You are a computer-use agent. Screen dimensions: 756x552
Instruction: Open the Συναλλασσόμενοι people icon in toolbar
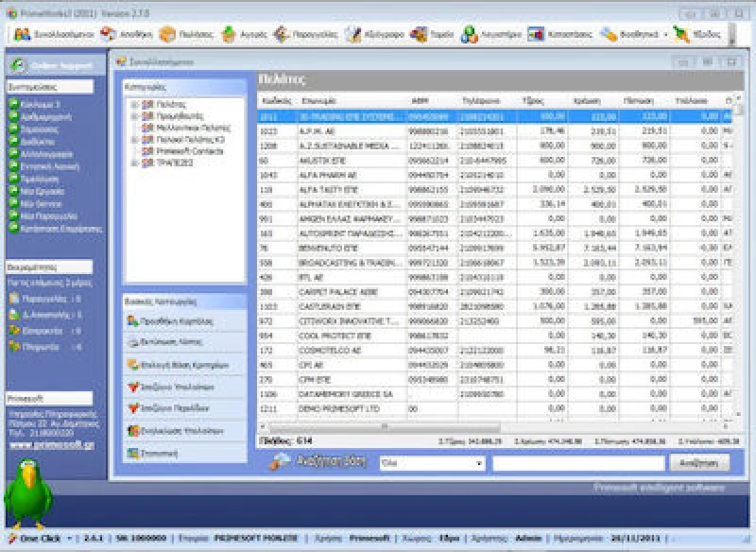(22, 34)
